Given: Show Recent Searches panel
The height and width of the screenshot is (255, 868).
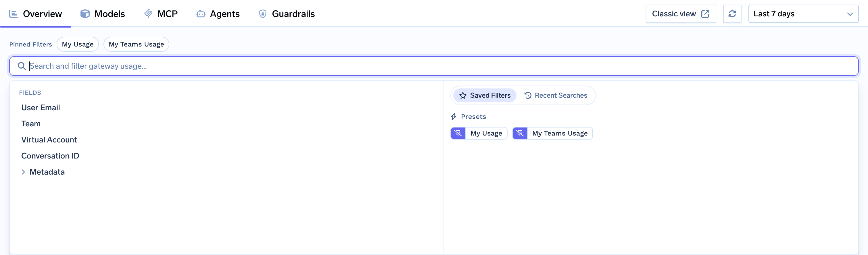Looking at the screenshot, I should [556, 96].
